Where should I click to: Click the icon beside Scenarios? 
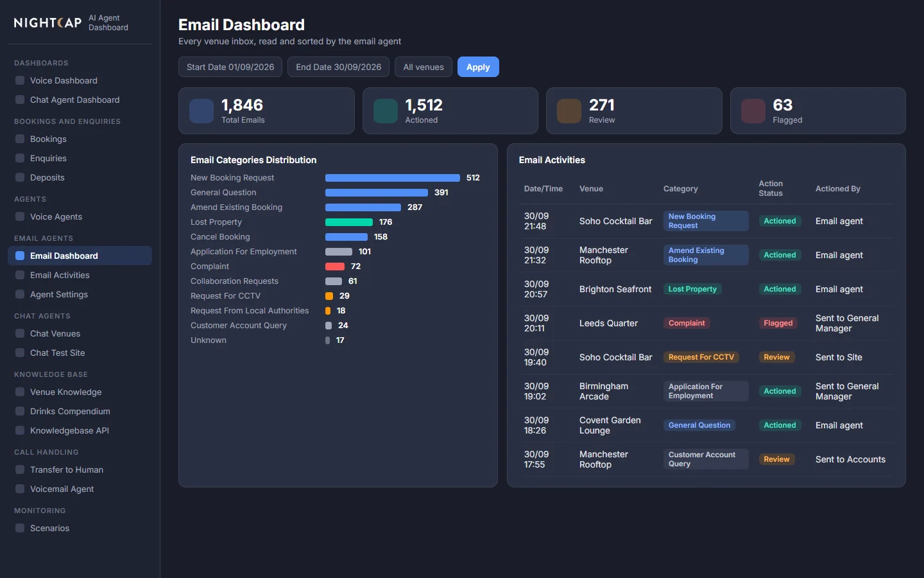click(x=20, y=528)
